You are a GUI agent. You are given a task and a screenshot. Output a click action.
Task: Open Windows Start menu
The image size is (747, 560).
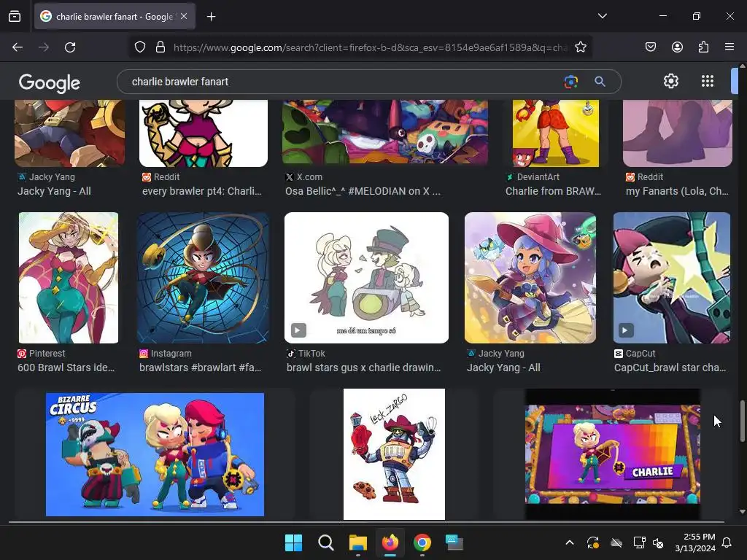click(293, 542)
